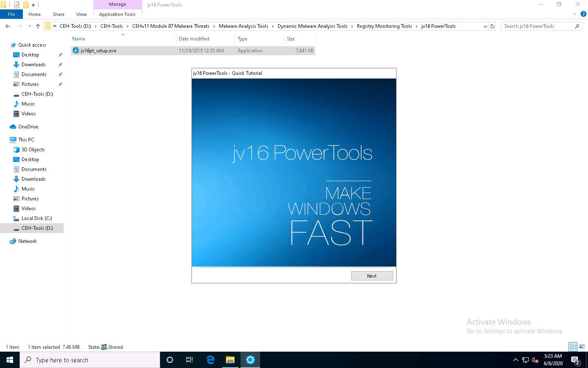Viewport: 588px width, 368px height.
Task: Go back with the Back arrow
Action: [x=8, y=26]
